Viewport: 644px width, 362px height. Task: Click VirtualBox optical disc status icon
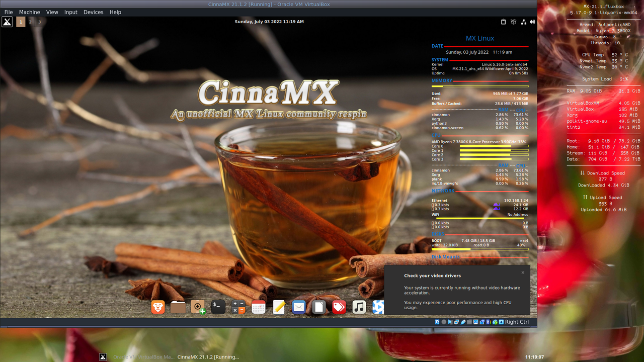(444, 322)
